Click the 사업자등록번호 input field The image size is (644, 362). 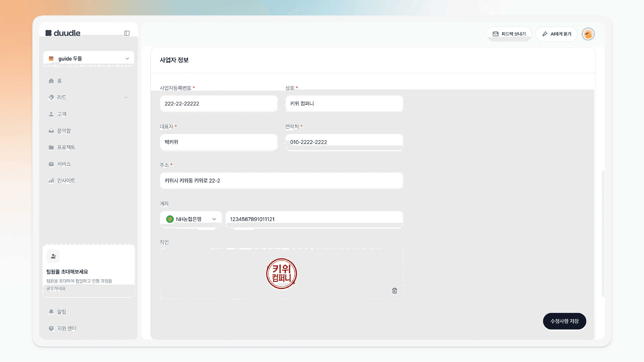tap(219, 104)
